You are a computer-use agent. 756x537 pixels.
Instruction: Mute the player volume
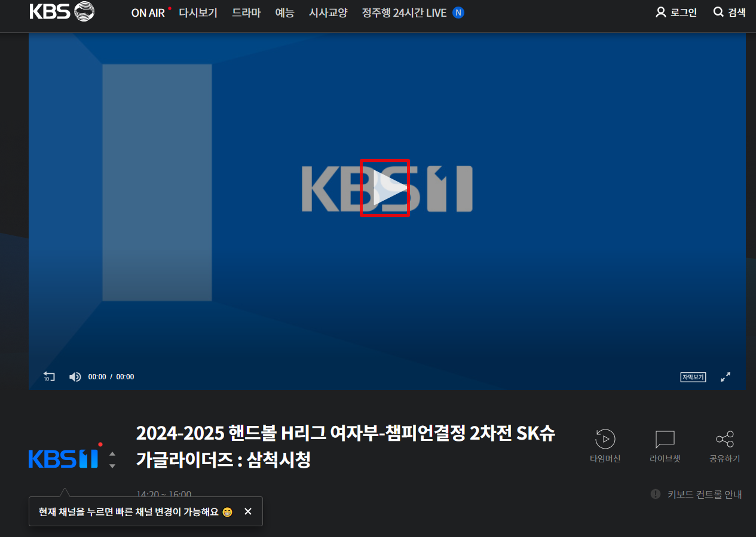(x=75, y=377)
